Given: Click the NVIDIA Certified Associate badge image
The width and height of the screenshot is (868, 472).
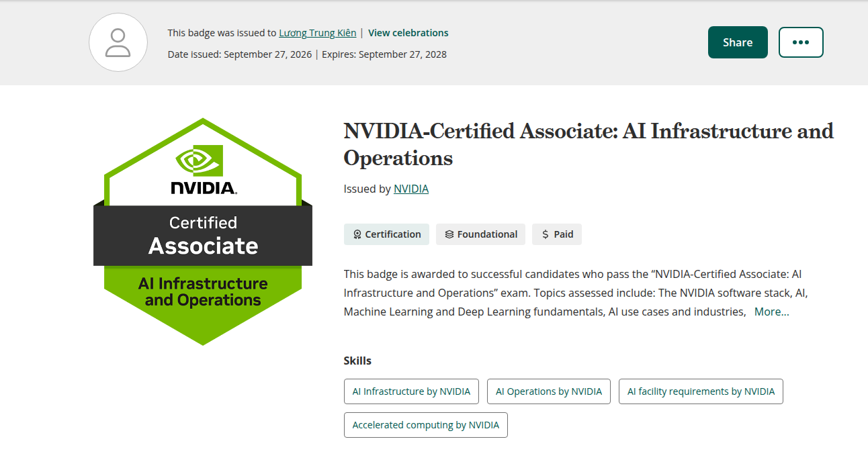Looking at the screenshot, I should pos(203,232).
